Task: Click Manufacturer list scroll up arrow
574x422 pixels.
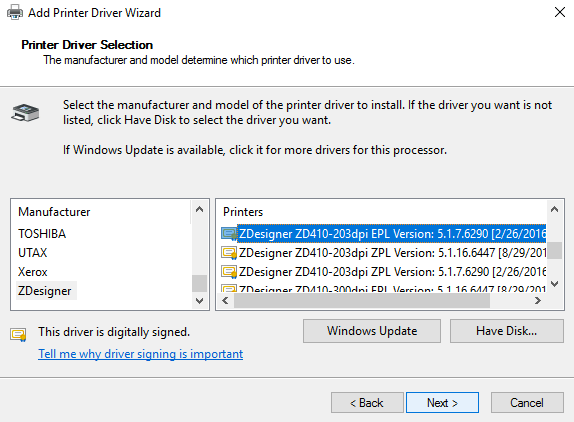Action: coord(200,209)
